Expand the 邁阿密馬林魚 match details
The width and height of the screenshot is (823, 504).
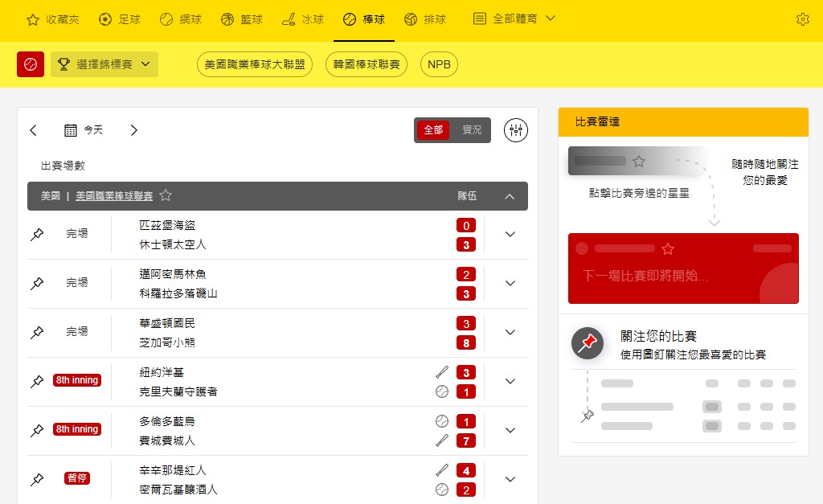pos(510,283)
